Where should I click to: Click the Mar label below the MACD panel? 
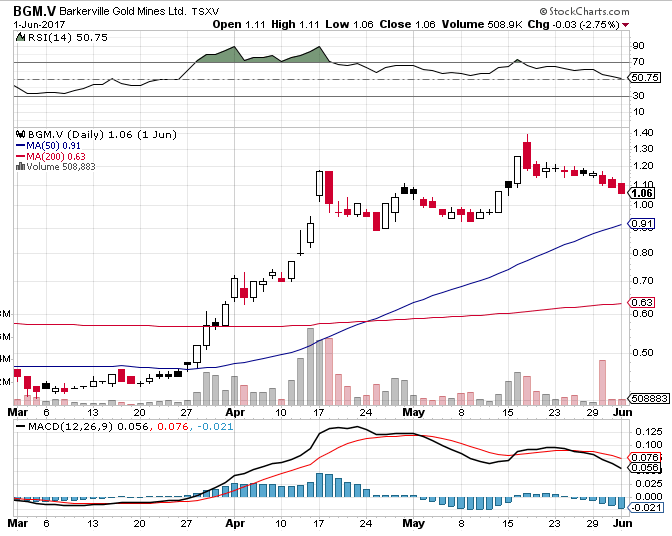[18, 524]
